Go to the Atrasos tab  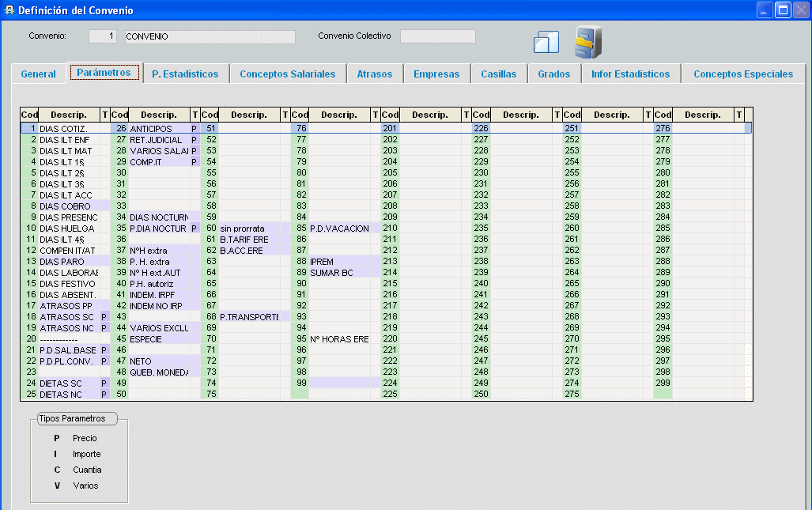coord(375,74)
